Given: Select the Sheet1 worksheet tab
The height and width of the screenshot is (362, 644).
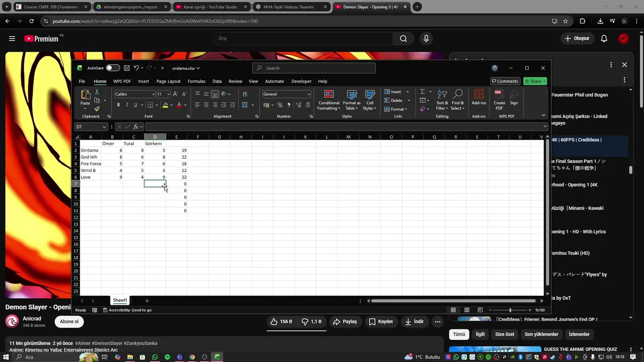Looking at the screenshot, I should [120, 300].
